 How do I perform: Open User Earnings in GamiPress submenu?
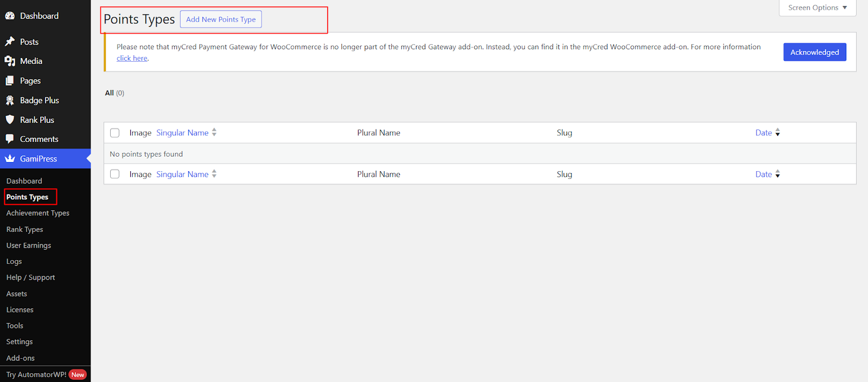[29, 245]
